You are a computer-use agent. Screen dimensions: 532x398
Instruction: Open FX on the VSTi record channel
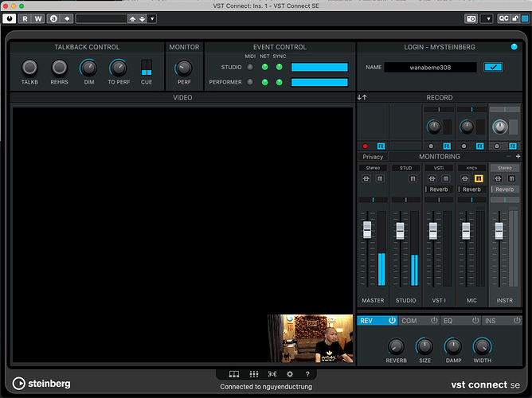pyautogui.click(x=447, y=146)
